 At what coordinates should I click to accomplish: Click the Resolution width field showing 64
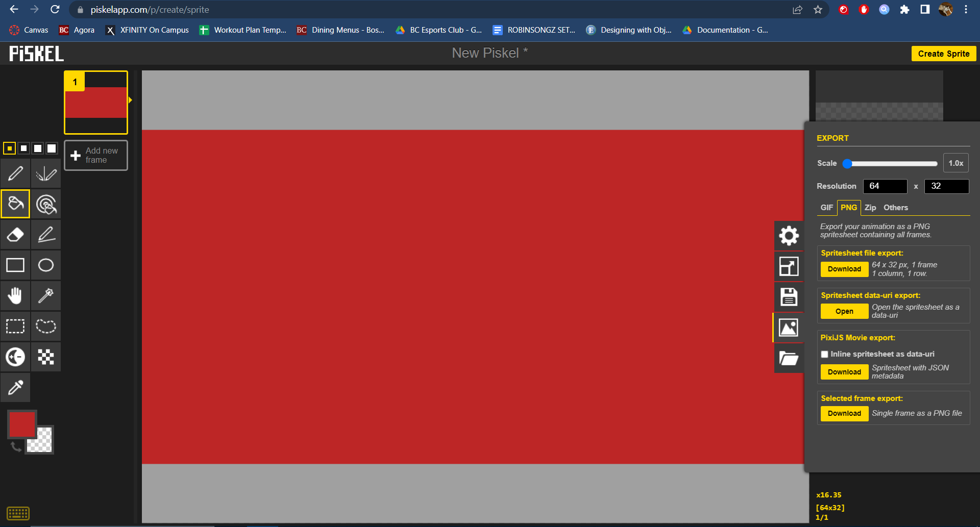(885, 186)
